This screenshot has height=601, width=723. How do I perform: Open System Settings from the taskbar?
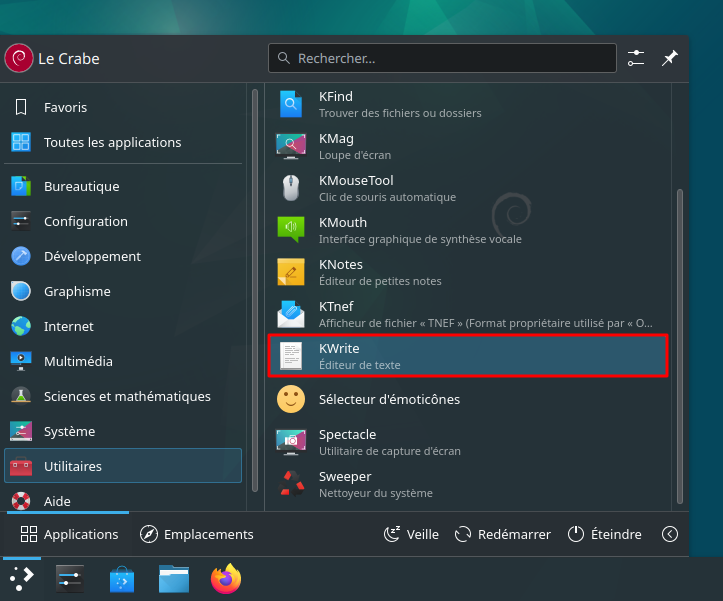point(70,578)
